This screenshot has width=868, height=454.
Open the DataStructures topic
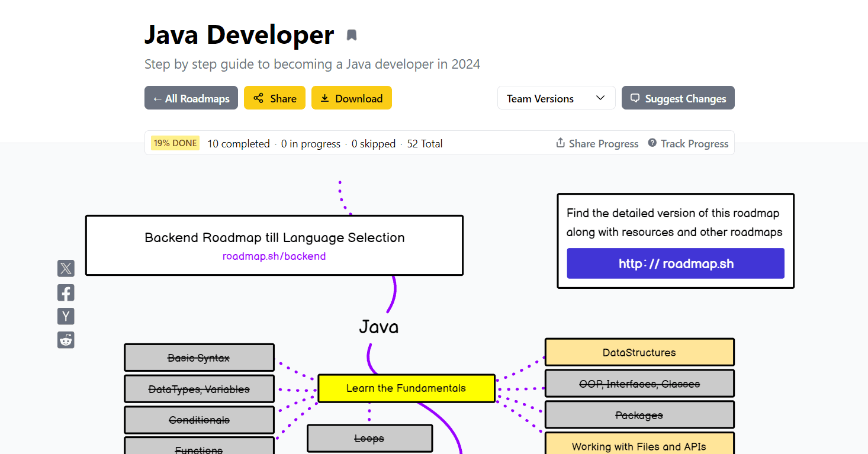639,352
